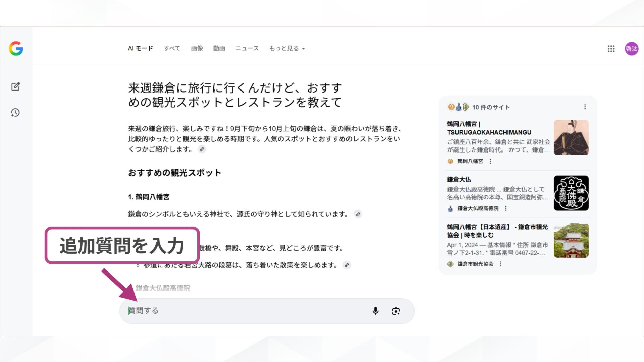Click the link icon beside the 鶴岡八幡宮 description
Screen dimensions: 644x362
click(358, 214)
